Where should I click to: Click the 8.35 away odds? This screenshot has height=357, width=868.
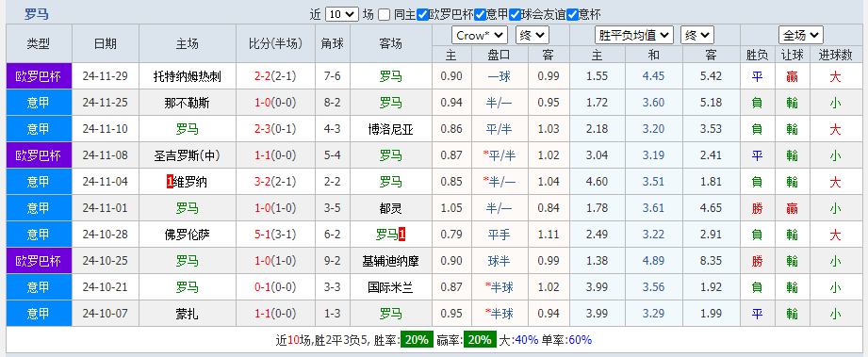pyautogui.click(x=711, y=261)
